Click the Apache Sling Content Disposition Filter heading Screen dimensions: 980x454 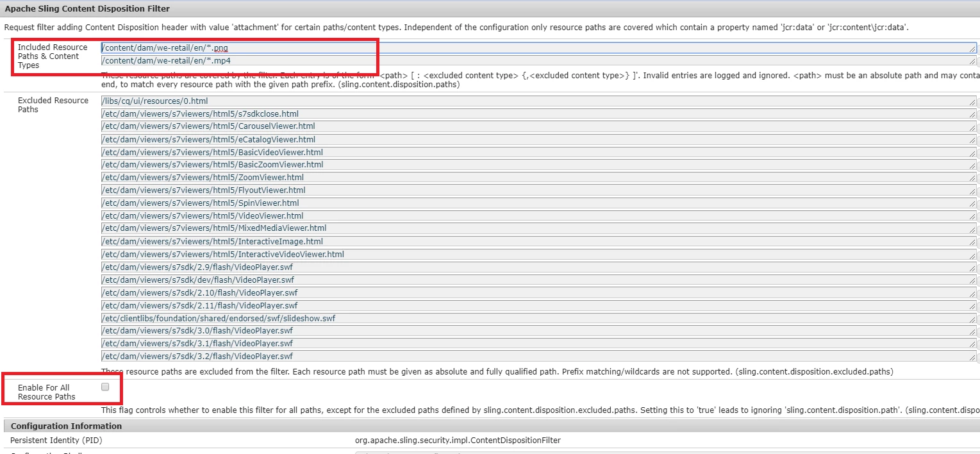click(x=87, y=8)
